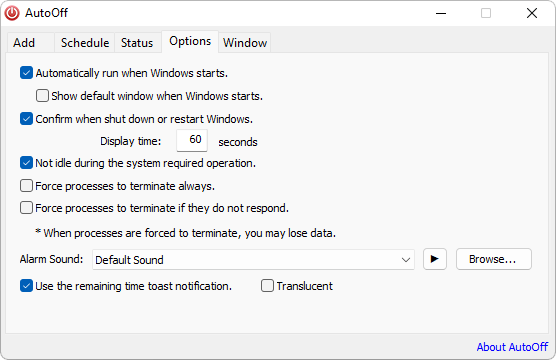556x360 pixels.
Task: Focus the Display time seconds field
Action: (x=192, y=140)
